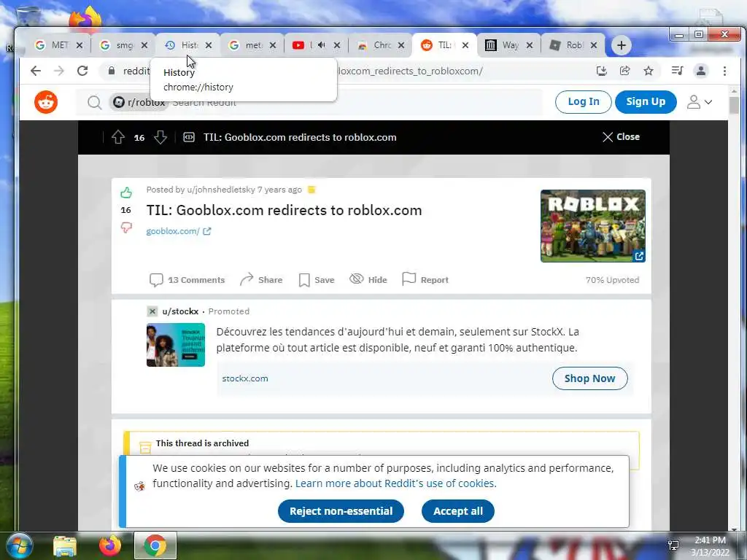Click the Sign Up button

point(646,102)
